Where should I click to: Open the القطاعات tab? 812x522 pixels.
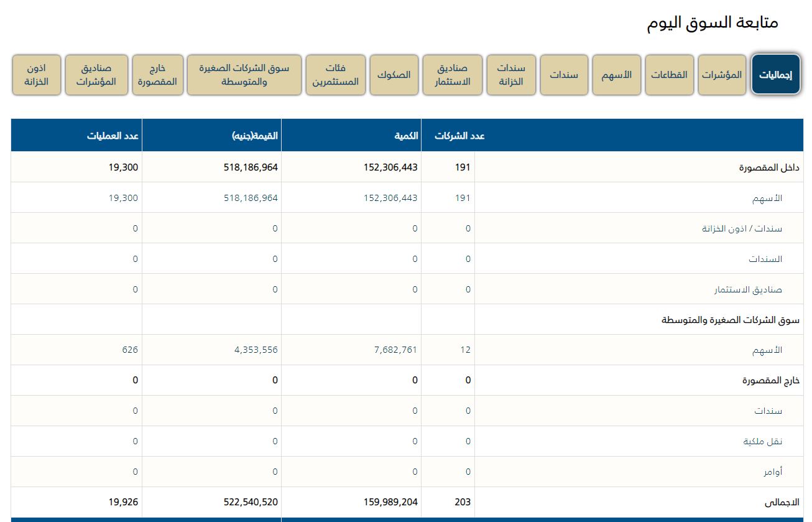[x=669, y=75]
